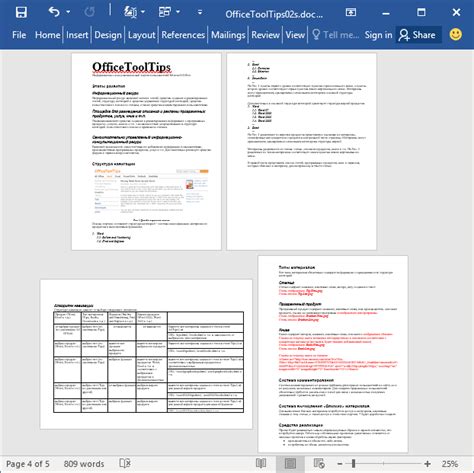Screen dimensions: 474x473
Task: Click the second page with numbered lists
Action: click(302, 151)
